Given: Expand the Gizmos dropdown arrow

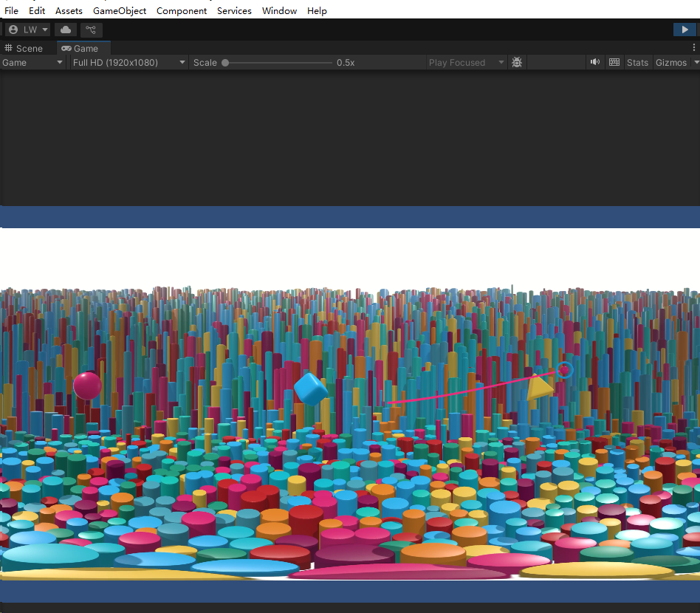Looking at the screenshot, I should [x=696, y=63].
